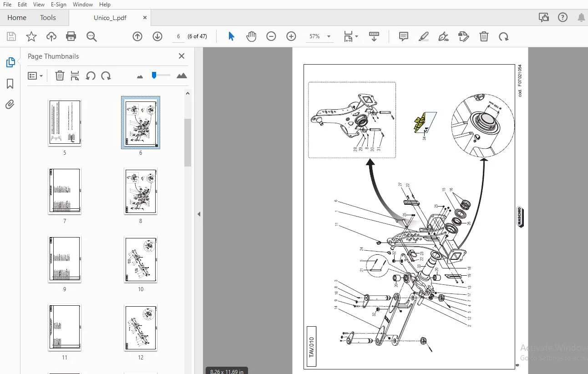Add the document to starred files
This screenshot has width=588, height=374.
(31, 36)
